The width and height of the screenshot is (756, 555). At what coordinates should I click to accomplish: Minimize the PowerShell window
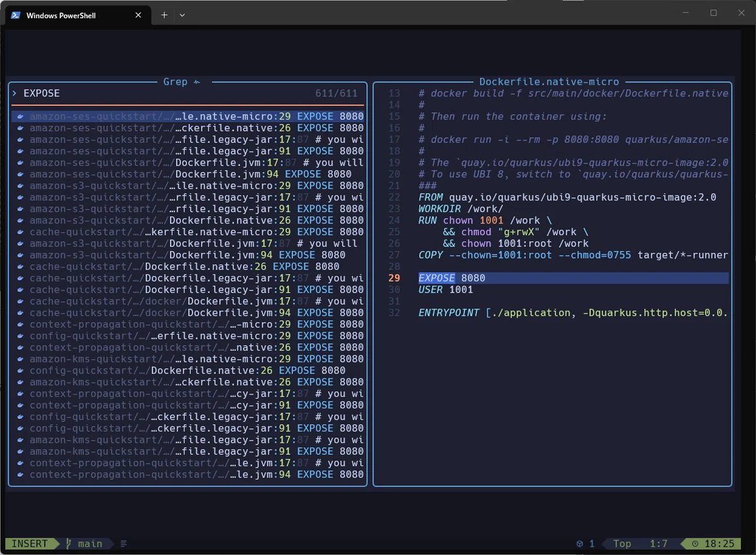click(x=686, y=13)
